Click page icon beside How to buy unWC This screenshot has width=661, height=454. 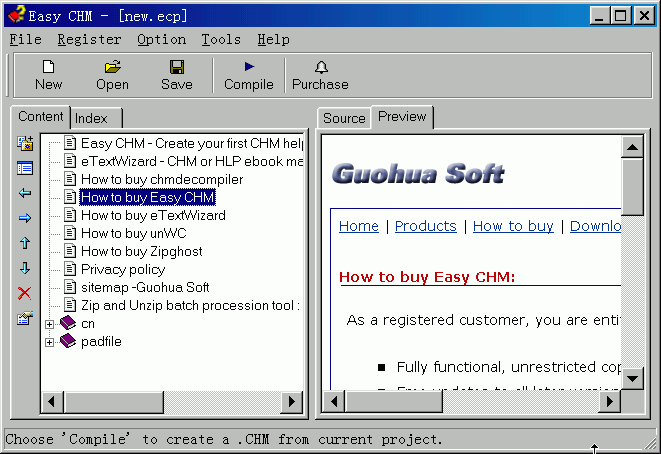[x=70, y=233]
